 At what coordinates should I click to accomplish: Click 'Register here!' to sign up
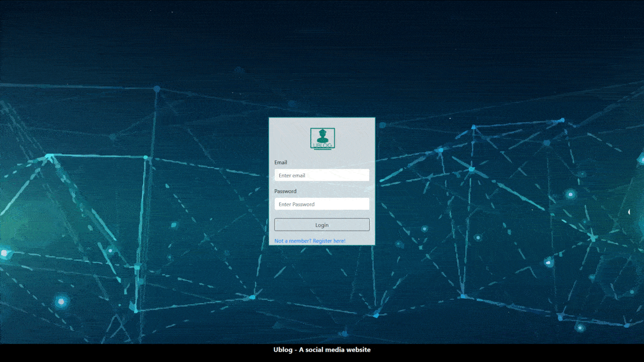click(329, 241)
